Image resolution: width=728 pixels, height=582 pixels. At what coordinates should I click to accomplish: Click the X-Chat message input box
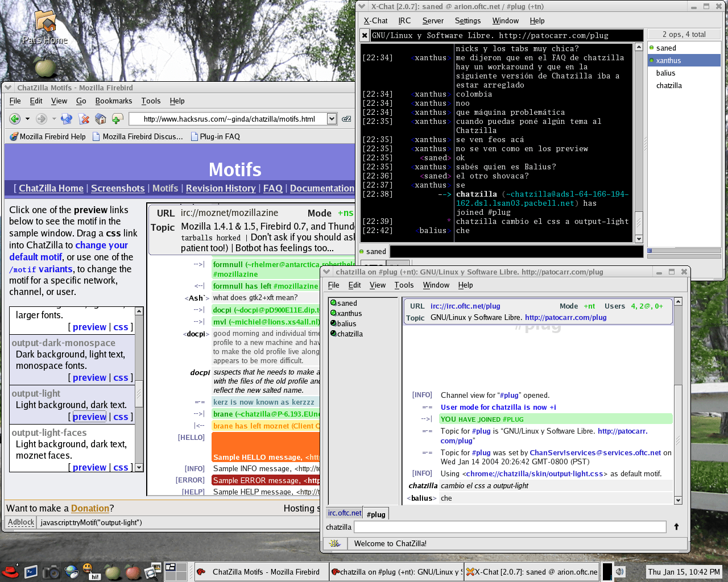point(516,251)
